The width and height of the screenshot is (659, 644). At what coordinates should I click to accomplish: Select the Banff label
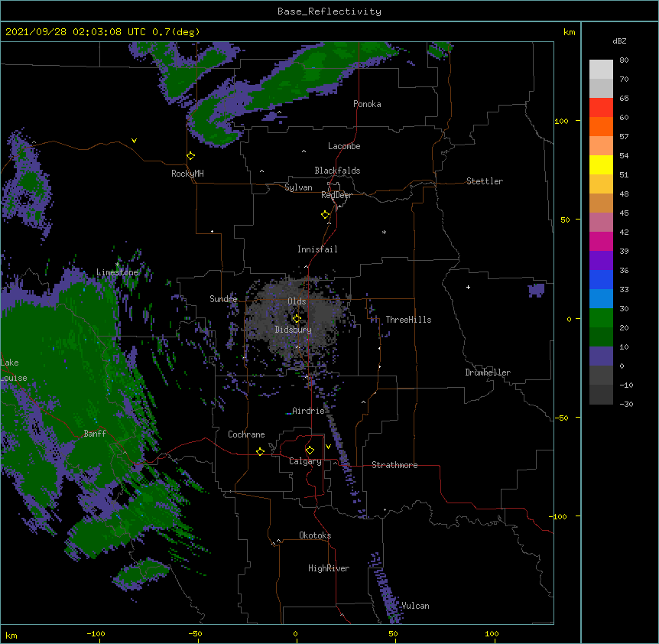[x=95, y=434]
